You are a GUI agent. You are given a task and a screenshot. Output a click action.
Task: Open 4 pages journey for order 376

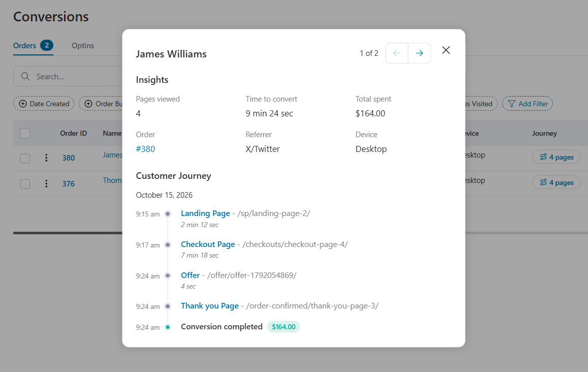[556, 182]
